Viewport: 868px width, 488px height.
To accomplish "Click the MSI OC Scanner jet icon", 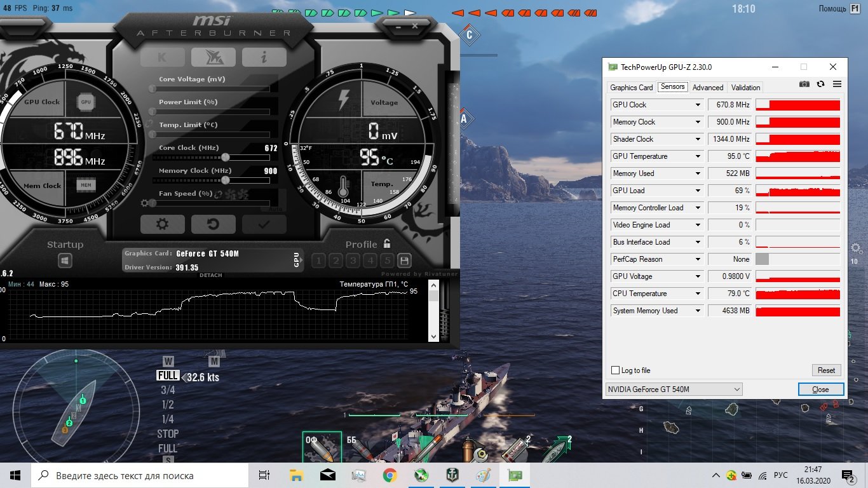I will pyautogui.click(x=213, y=57).
